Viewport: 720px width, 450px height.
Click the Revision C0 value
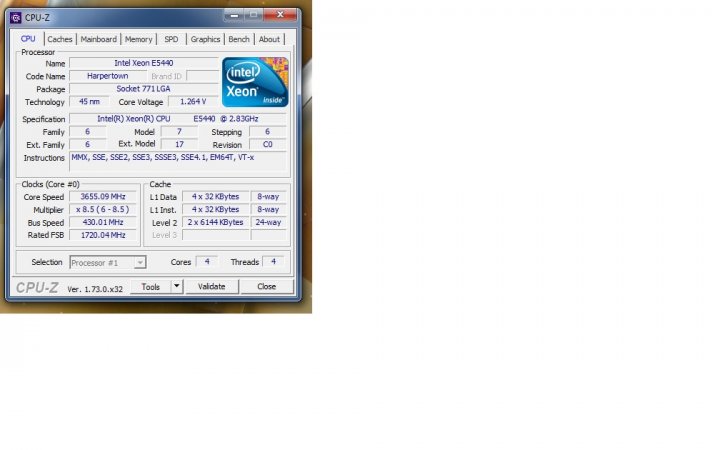268,144
